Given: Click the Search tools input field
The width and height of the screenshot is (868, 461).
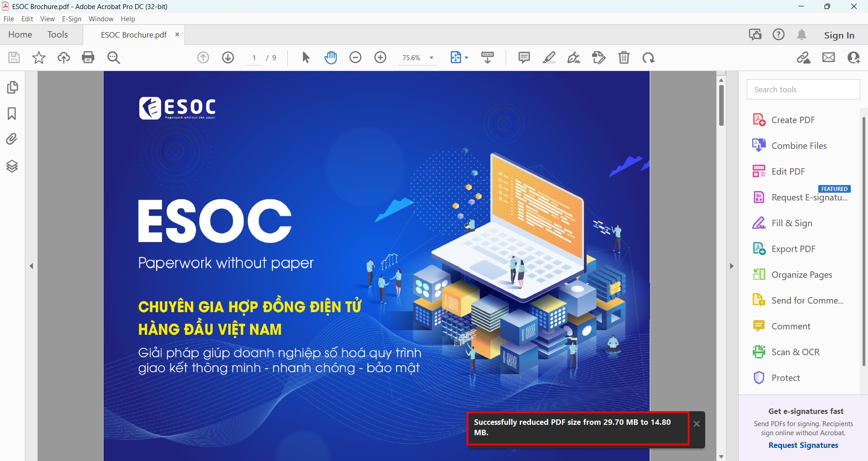Looking at the screenshot, I should [803, 90].
